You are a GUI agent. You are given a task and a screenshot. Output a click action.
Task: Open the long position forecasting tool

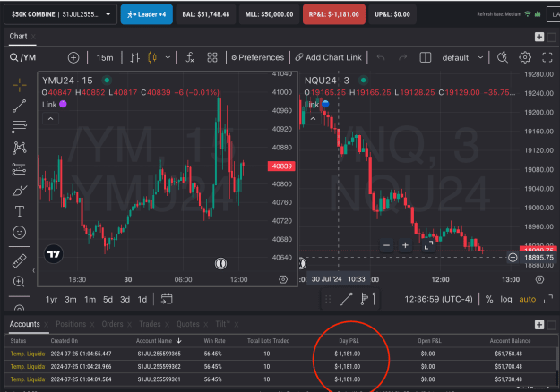point(19,169)
